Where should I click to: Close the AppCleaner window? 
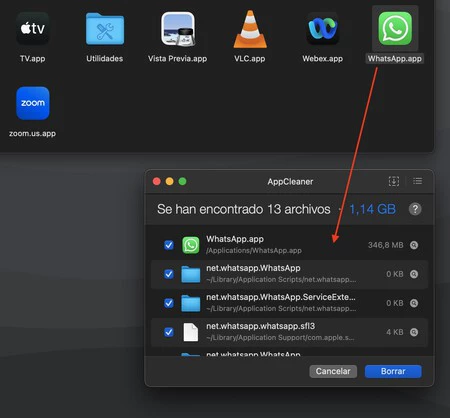click(x=157, y=181)
